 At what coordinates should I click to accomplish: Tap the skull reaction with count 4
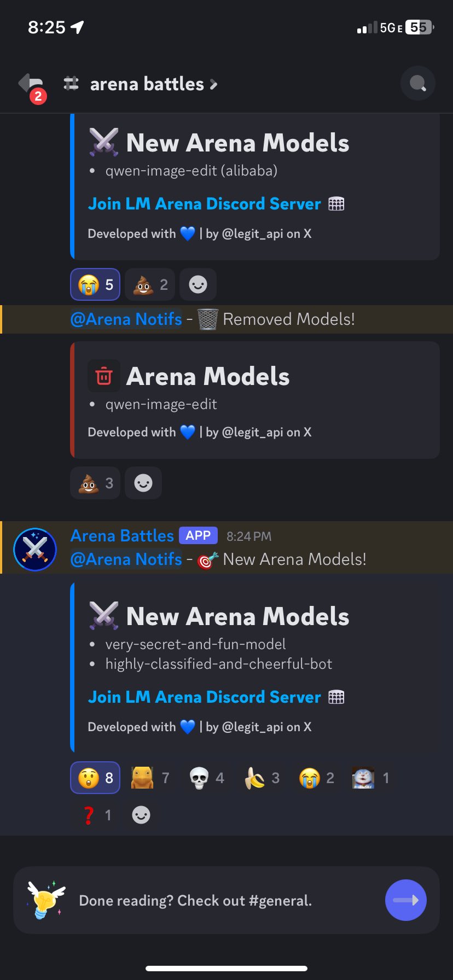coord(206,778)
